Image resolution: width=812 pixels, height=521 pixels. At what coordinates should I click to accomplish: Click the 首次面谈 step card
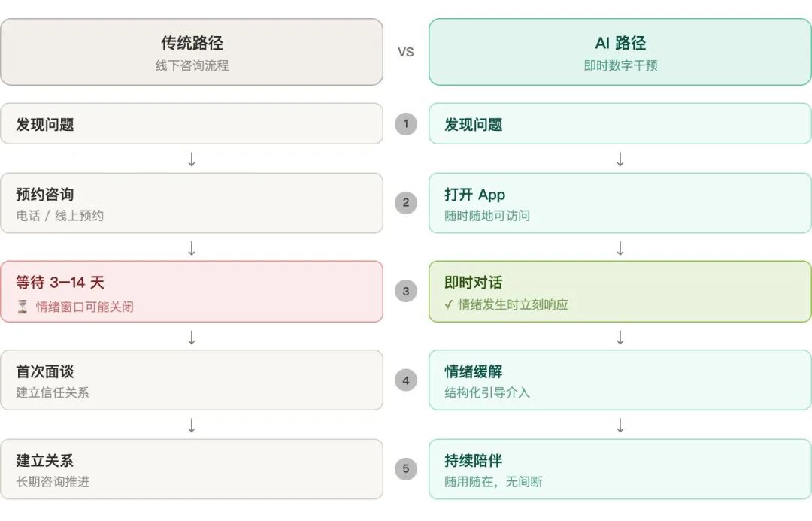192,380
